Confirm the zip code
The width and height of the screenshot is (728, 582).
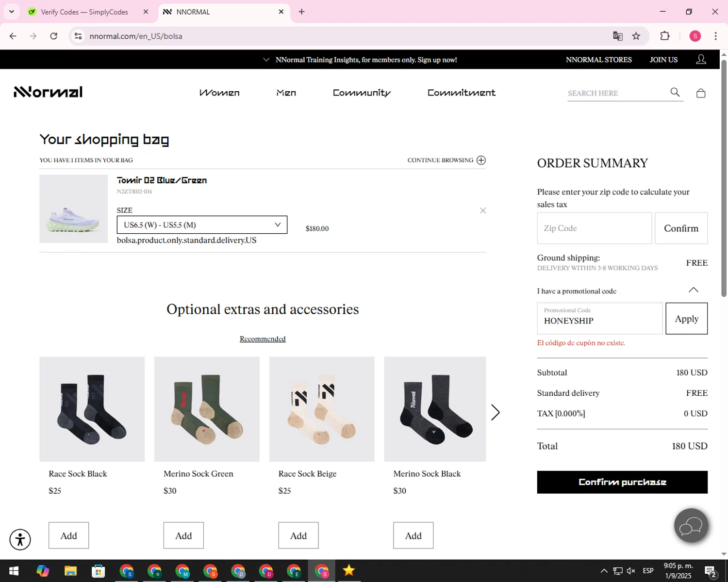click(x=681, y=228)
